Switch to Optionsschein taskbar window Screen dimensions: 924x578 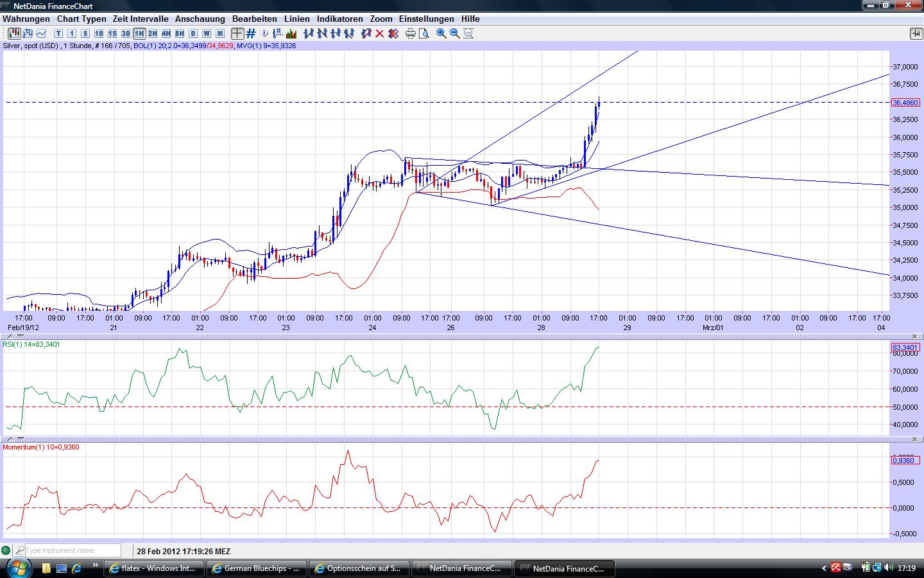[x=359, y=568]
